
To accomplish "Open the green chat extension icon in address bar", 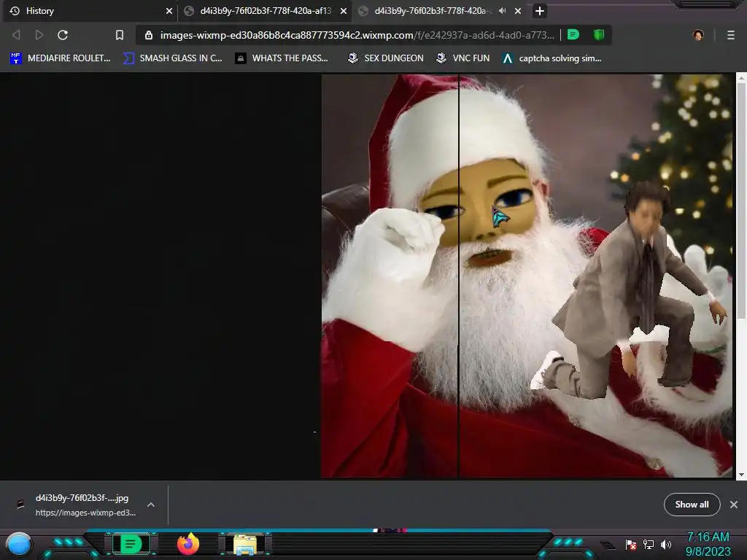I will [x=573, y=35].
